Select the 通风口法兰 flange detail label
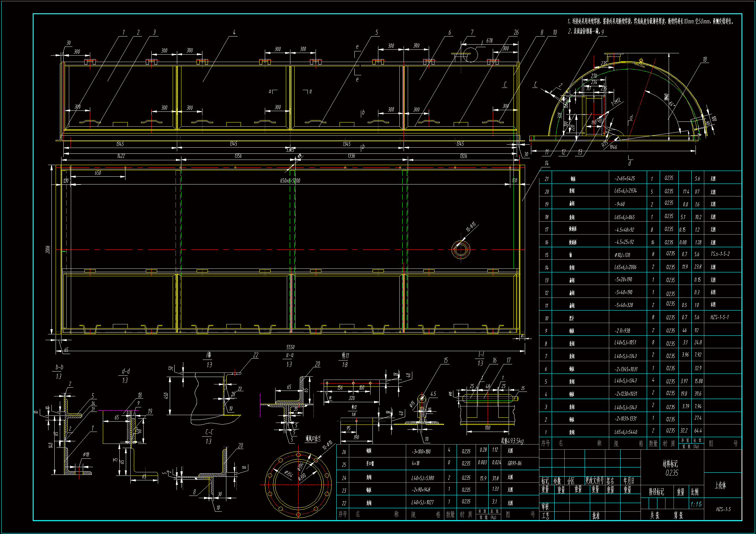 tap(313, 438)
